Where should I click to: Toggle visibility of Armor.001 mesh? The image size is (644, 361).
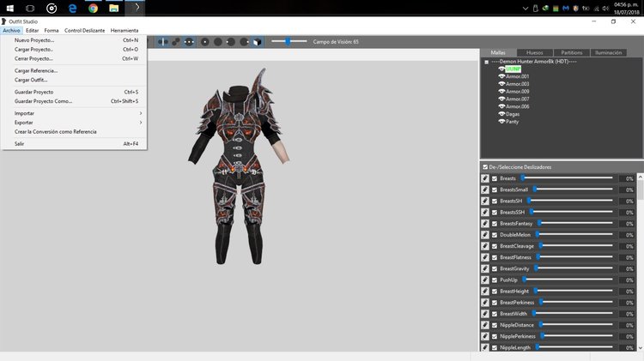501,76
